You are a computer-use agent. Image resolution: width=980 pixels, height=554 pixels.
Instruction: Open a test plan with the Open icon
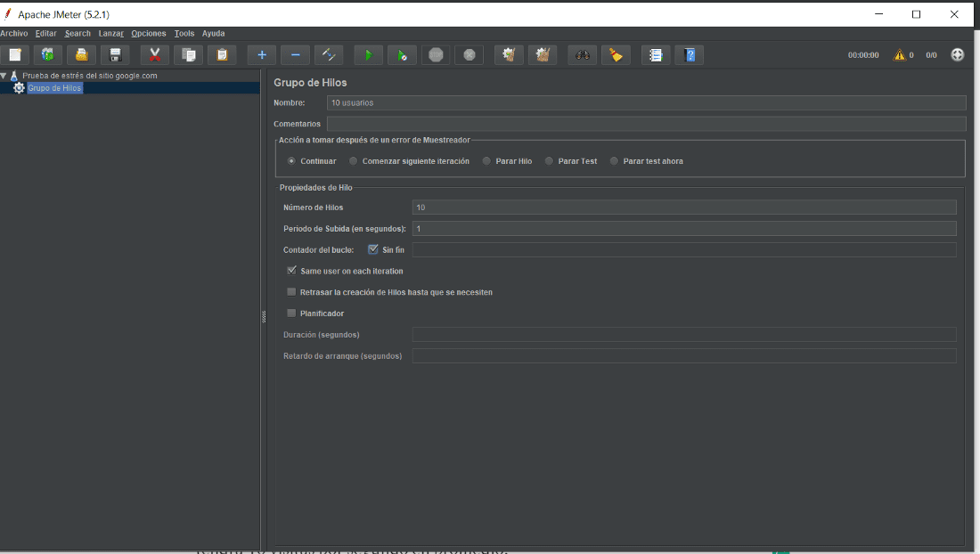pos(81,54)
